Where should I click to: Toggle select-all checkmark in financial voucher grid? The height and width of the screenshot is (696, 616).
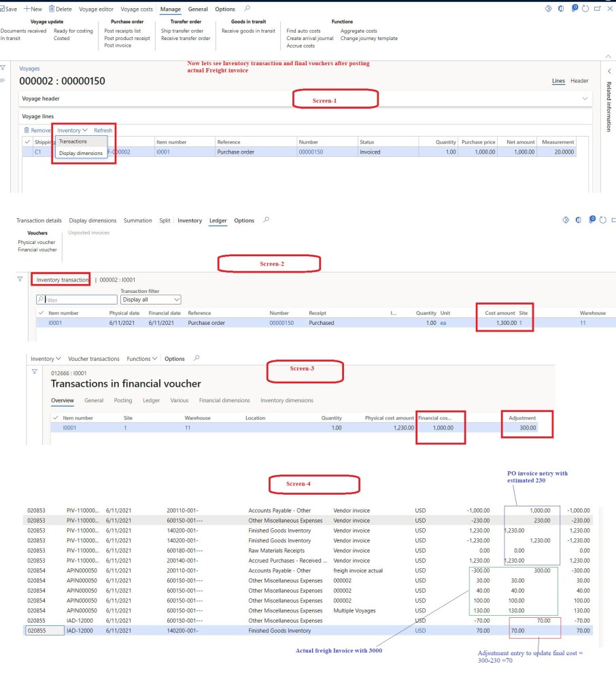[56, 418]
